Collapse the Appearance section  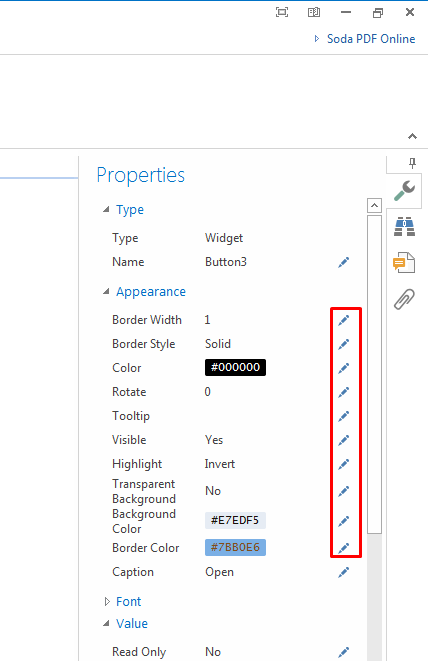106,291
